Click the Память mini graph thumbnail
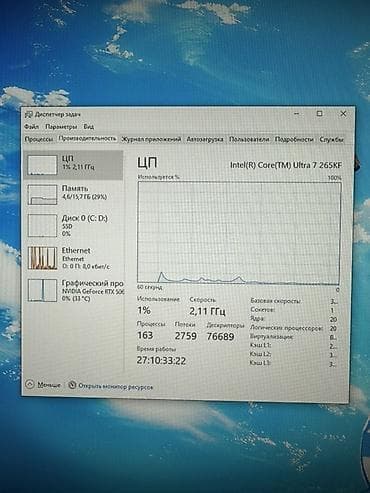This screenshot has width=370, height=493. tap(42, 195)
